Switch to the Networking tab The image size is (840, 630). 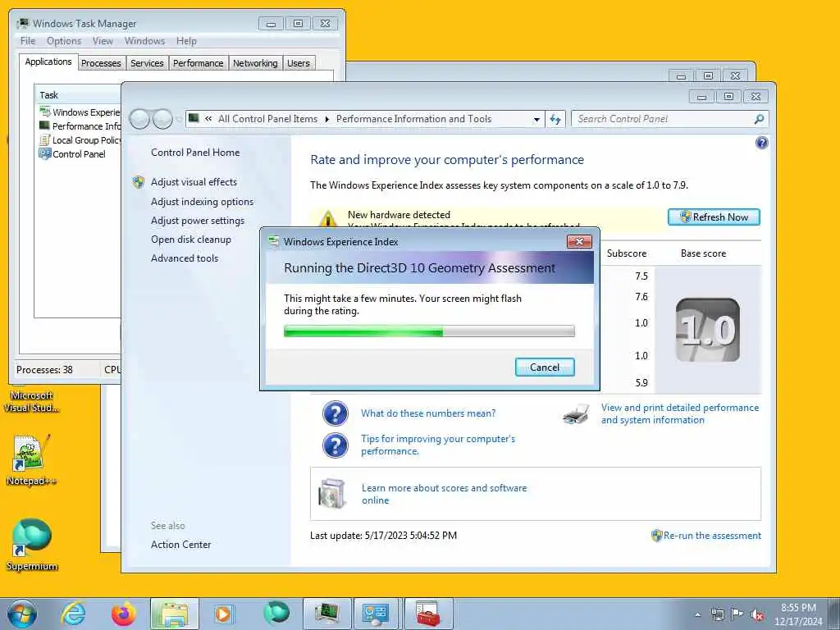point(256,63)
